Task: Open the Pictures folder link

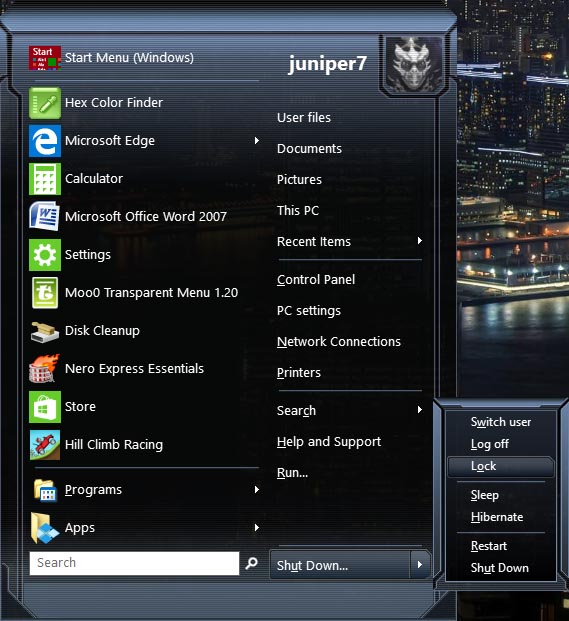Action: (299, 179)
